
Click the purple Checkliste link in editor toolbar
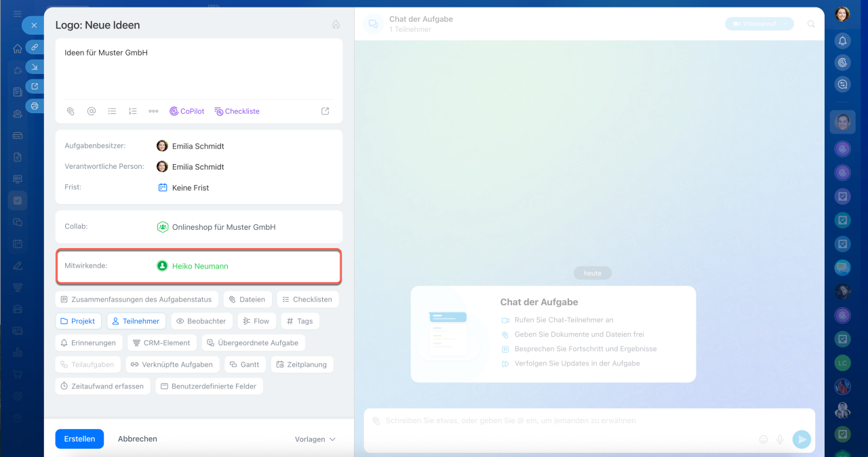click(x=237, y=111)
